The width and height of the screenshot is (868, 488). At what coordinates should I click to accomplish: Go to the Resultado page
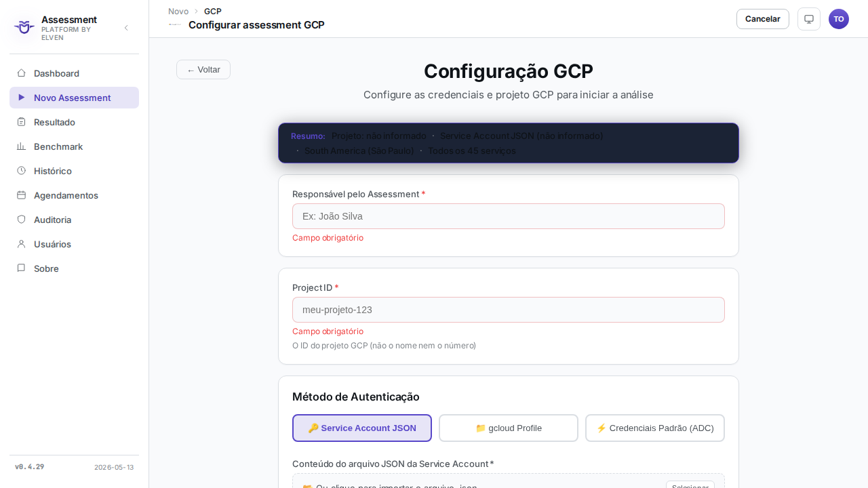(74, 122)
